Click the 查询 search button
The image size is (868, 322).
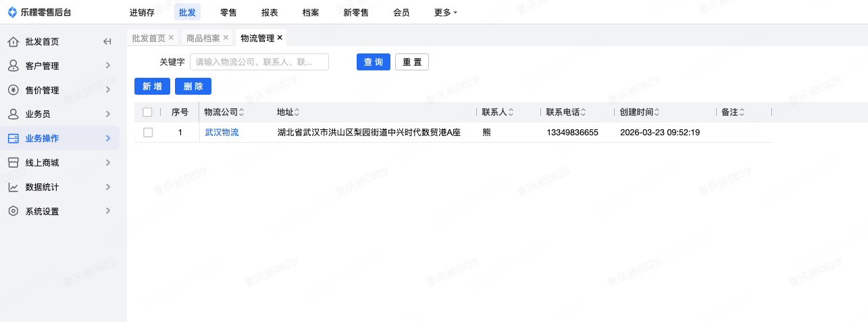click(374, 62)
